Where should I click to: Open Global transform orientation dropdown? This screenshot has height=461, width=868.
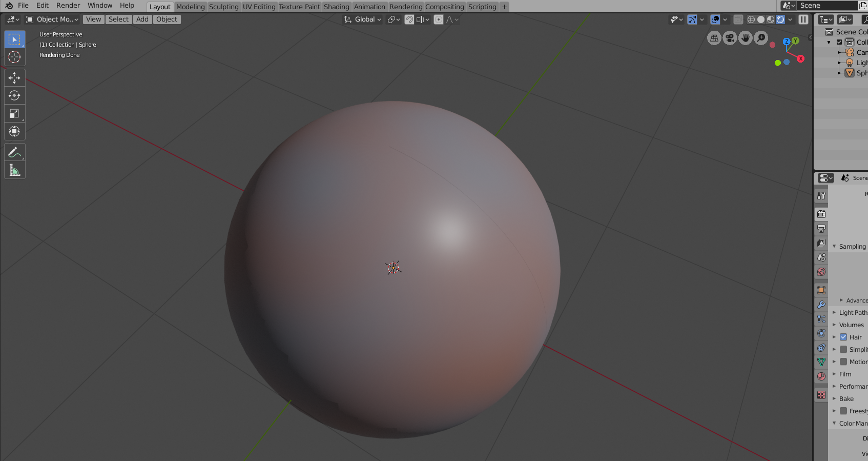coord(363,19)
